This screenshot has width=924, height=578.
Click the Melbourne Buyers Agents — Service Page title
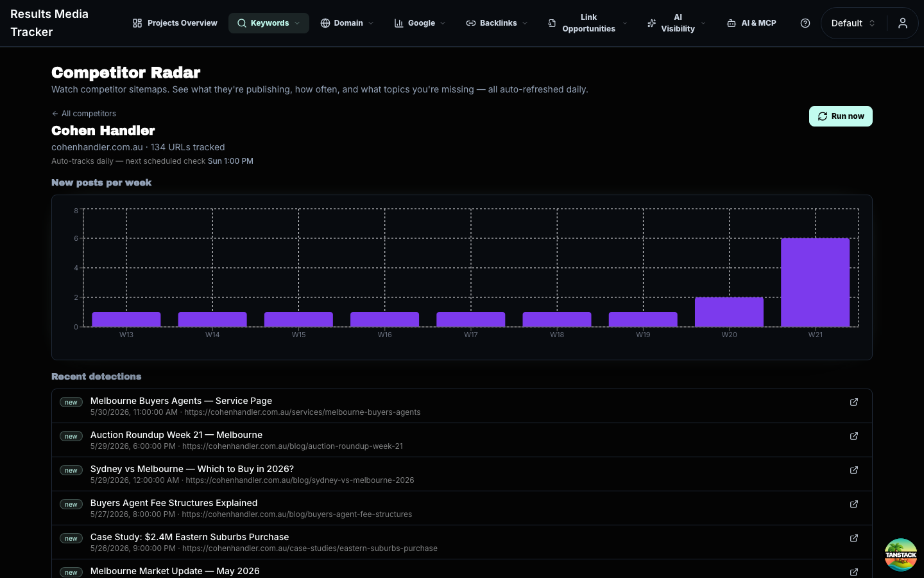[181, 401]
